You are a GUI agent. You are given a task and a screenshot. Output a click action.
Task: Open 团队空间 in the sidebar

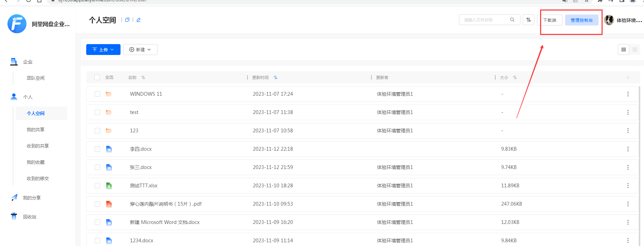[x=36, y=78]
